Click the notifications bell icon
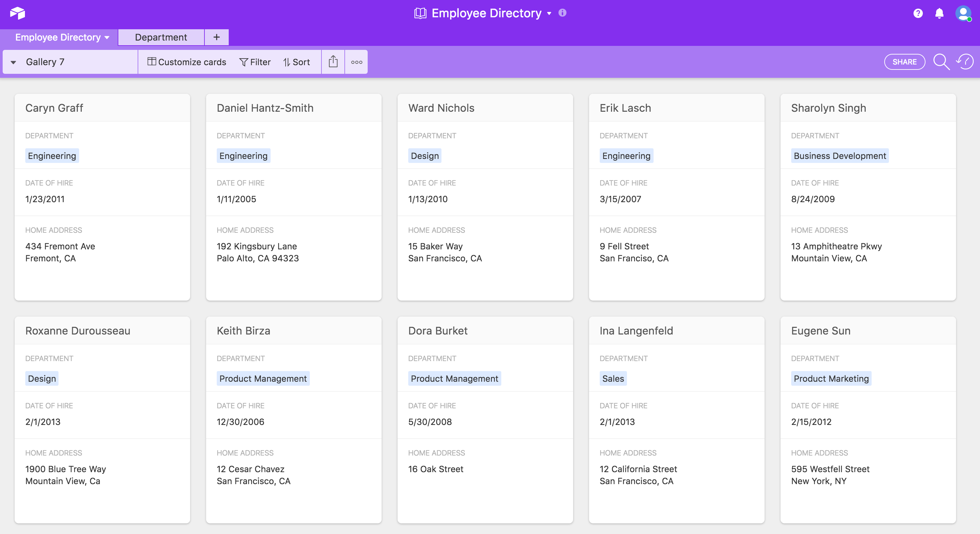Image resolution: width=980 pixels, height=534 pixels. click(x=940, y=12)
